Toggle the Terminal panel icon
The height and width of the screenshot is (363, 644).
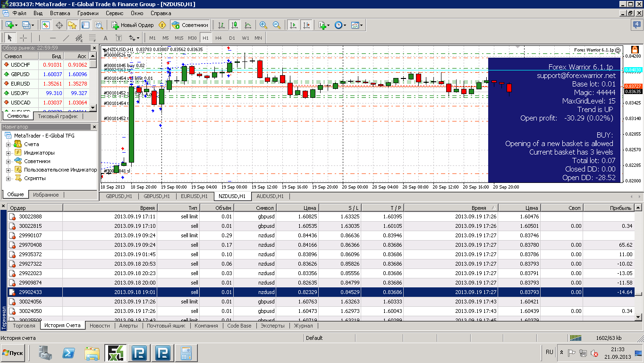click(x=85, y=25)
